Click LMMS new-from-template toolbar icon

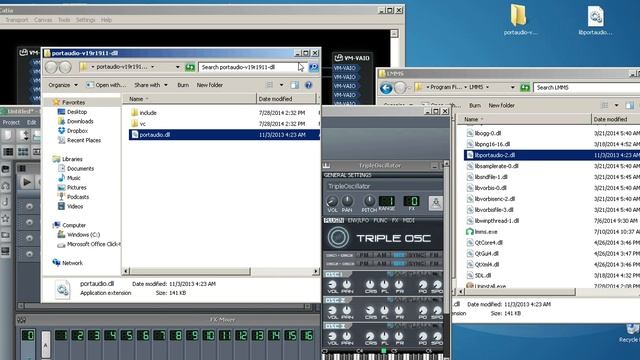pyautogui.click(x=24, y=136)
